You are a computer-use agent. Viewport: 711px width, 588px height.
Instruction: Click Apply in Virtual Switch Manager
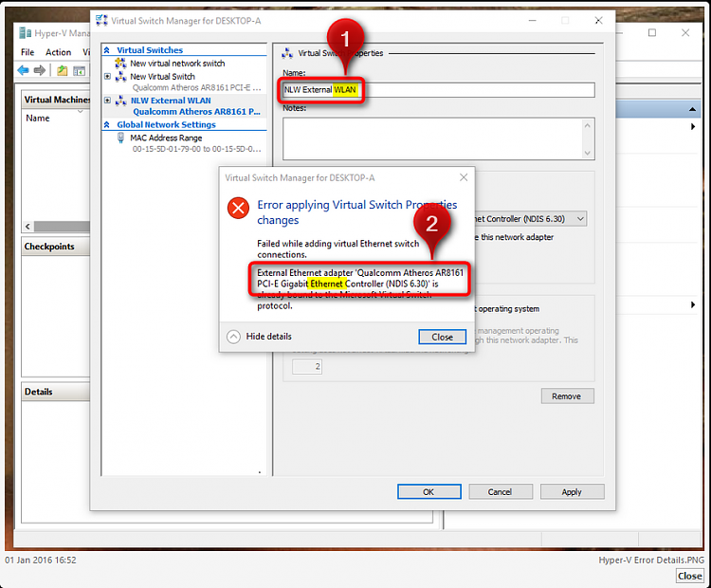(572, 492)
